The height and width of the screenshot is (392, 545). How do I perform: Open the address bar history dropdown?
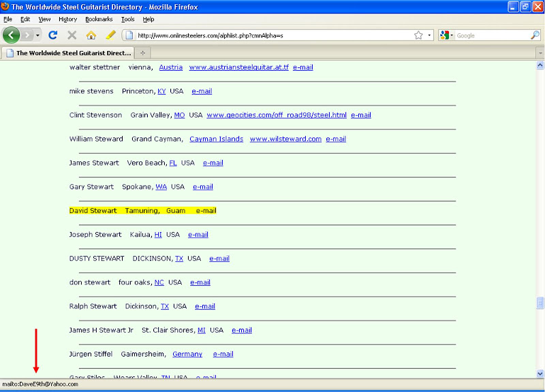429,35
